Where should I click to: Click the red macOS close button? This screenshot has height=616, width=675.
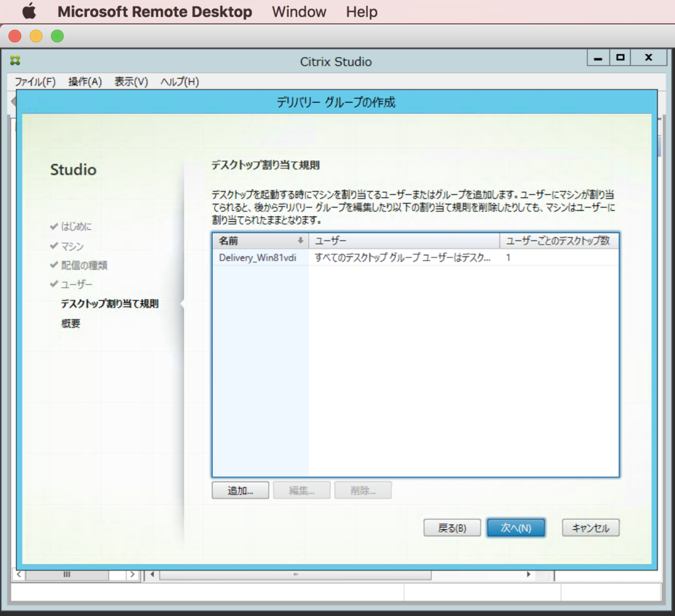click(x=15, y=36)
